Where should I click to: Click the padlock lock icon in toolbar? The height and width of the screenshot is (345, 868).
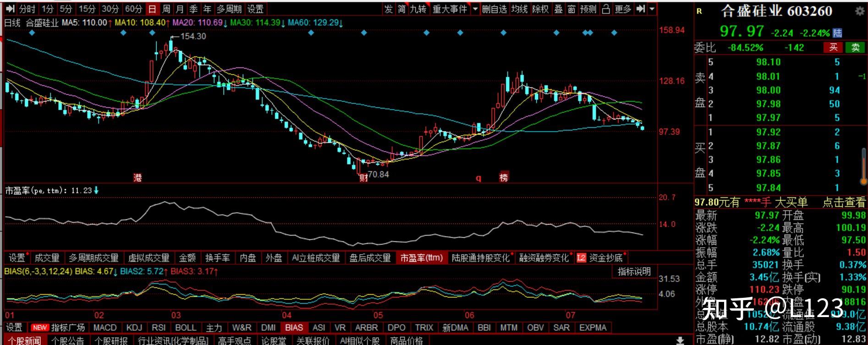[606, 9]
